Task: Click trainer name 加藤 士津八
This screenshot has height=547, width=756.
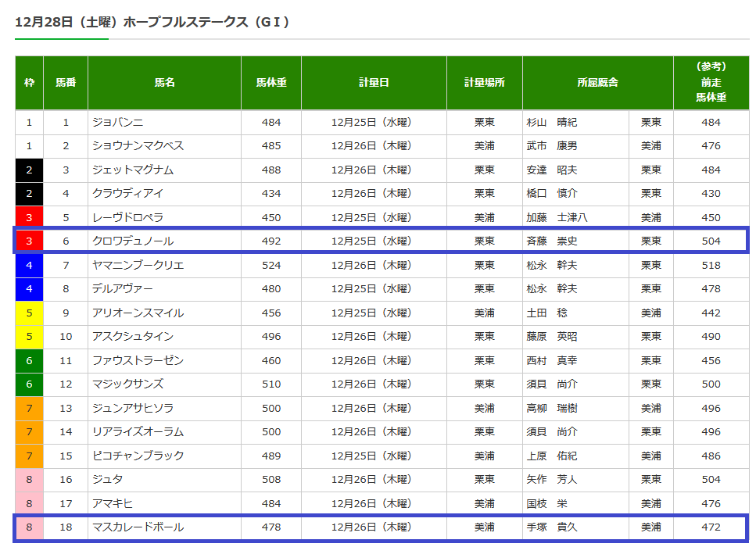Action: [x=557, y=218]
